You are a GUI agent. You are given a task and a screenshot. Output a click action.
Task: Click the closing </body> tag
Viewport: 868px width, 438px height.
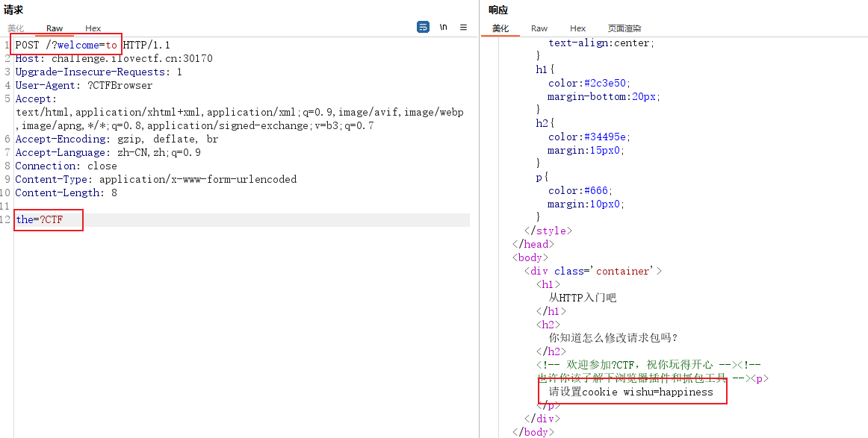pyautogui.click(x=533, y=432)
